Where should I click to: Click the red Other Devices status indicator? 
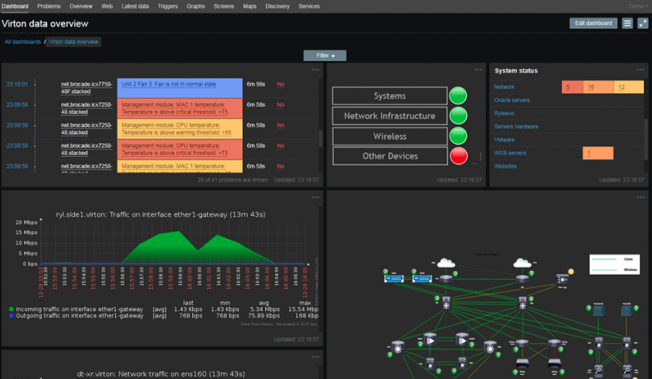pos(458,156)
